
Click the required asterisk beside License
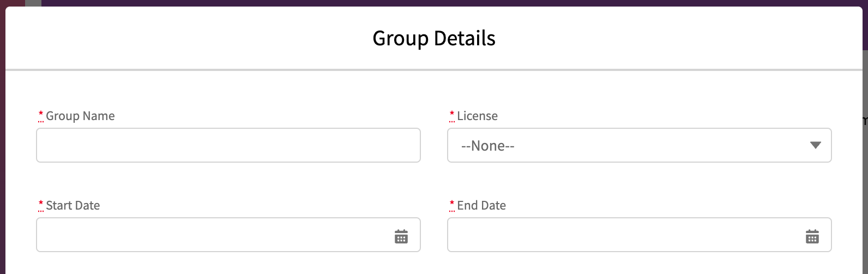coord(452,115)
